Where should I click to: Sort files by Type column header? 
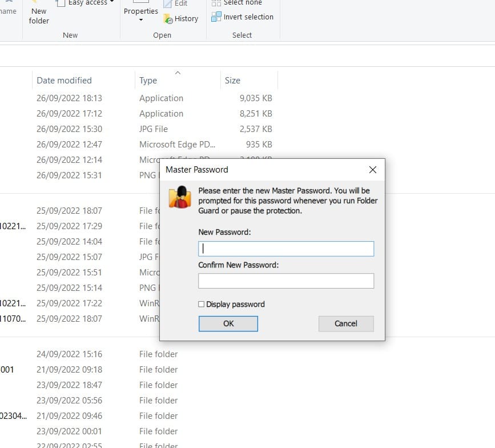148,81
